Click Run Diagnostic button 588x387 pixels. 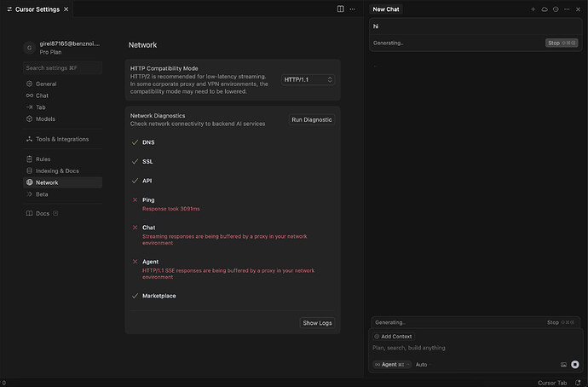pos(312,119)
